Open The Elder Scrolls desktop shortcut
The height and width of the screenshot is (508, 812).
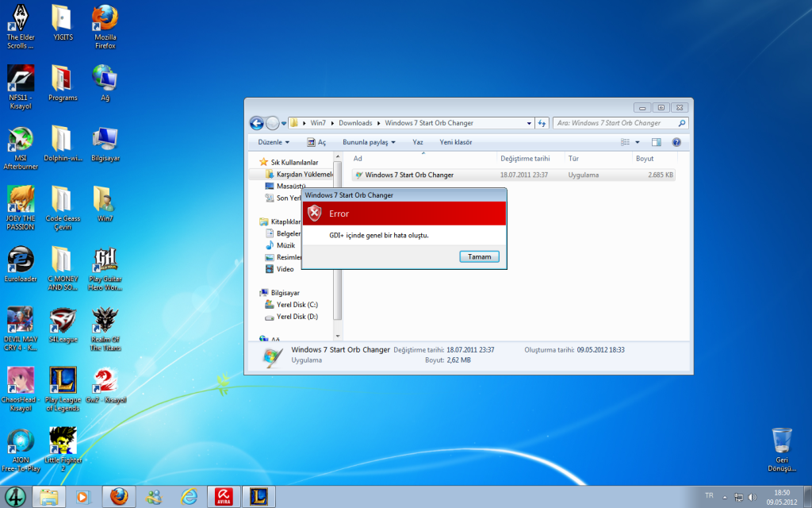pyautogui.click(x=21, y=27)
